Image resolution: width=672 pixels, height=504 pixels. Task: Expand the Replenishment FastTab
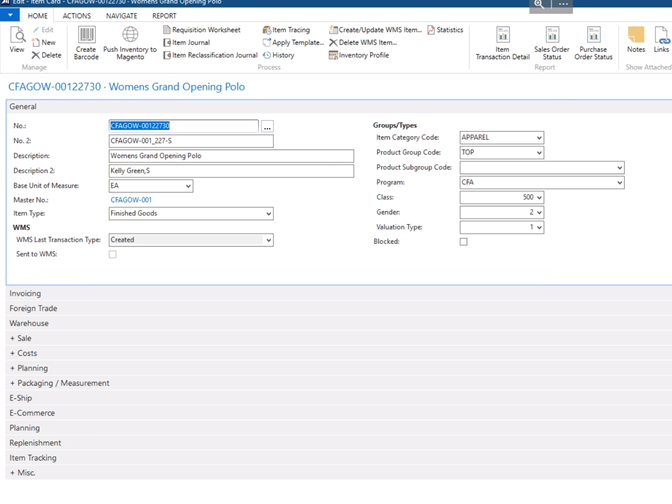click(x=339, y=443)
